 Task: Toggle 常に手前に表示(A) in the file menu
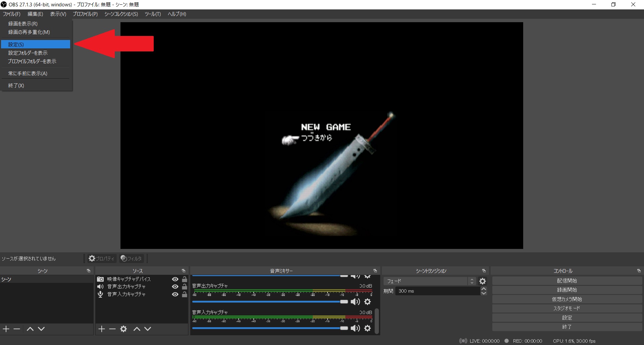(36, 74)
